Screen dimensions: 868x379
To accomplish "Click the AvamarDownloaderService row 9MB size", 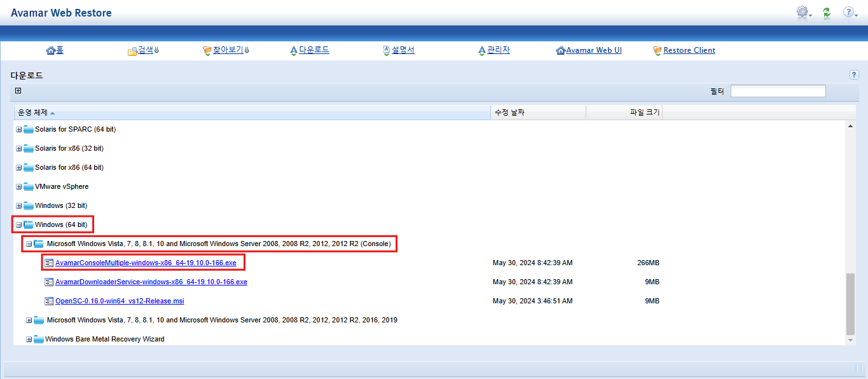I will [x=652, y=282].
